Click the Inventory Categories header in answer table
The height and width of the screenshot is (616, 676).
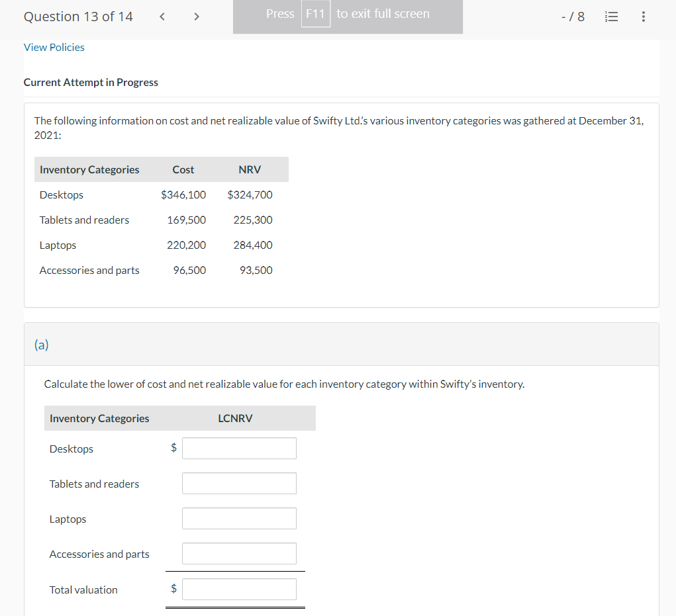tap(99, 418)
